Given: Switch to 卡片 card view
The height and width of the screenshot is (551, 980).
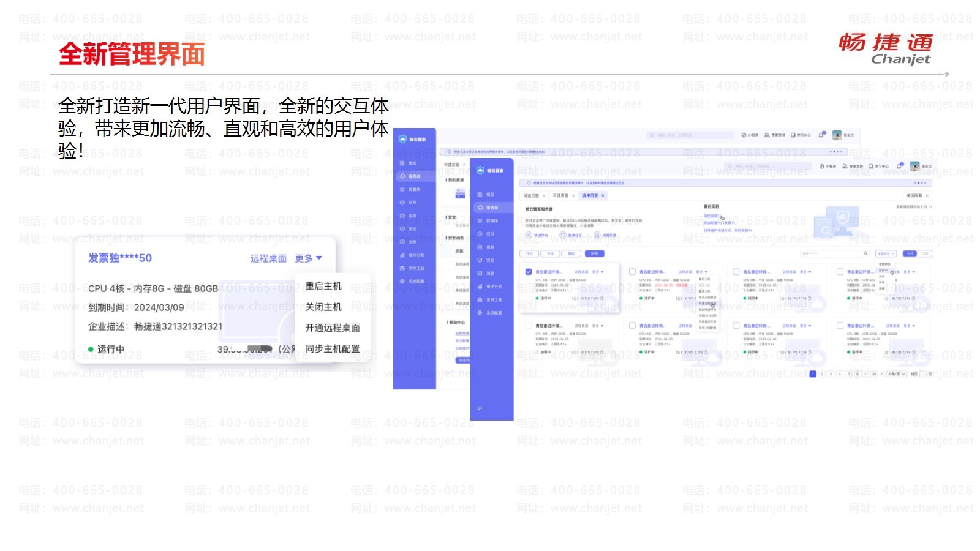Looking at the screenshot, I should [x=910, y=253].
